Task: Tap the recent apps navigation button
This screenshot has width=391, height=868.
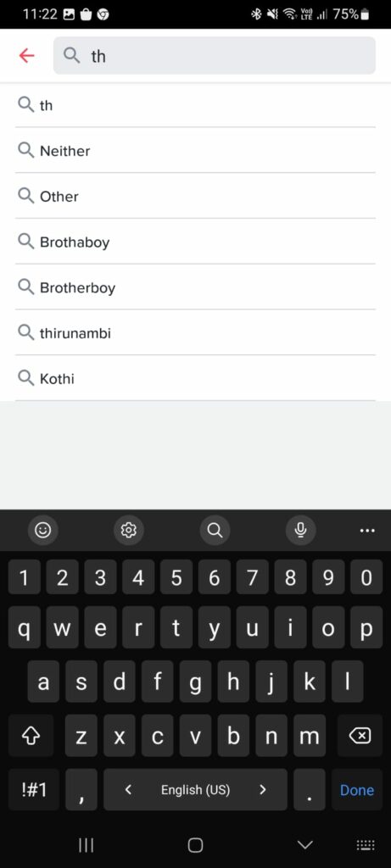Action: (86, 845)
